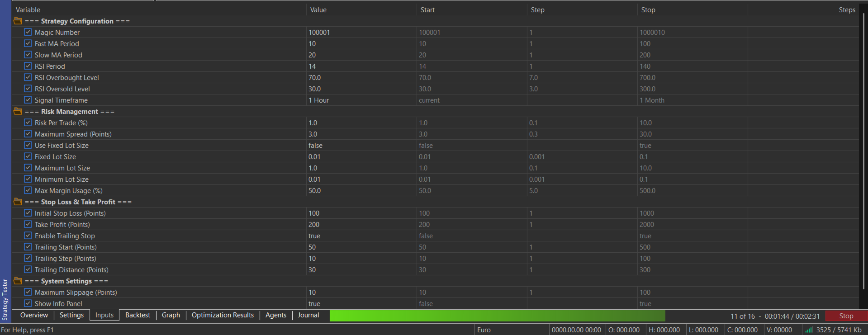868x335 pixels.
Task: Uncheck Use Fixed Lot Size parameter
Action: (28, 145)
